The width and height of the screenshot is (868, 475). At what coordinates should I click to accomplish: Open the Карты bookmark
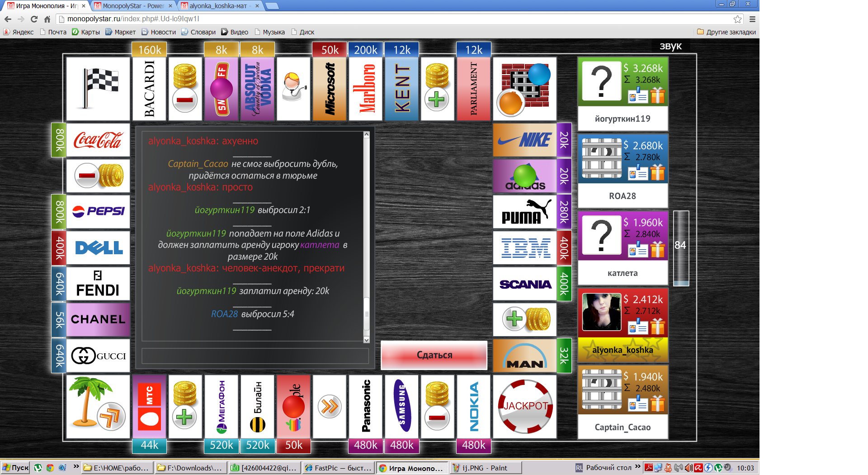[86, 32]
